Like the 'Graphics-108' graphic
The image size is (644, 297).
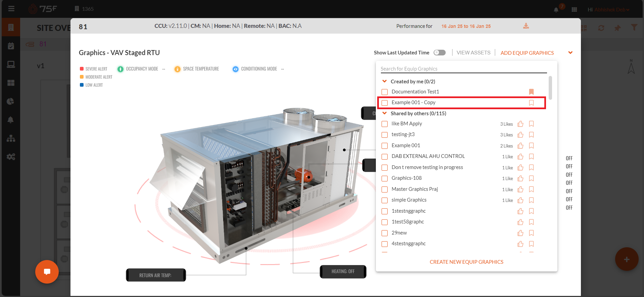pos(521,178)
